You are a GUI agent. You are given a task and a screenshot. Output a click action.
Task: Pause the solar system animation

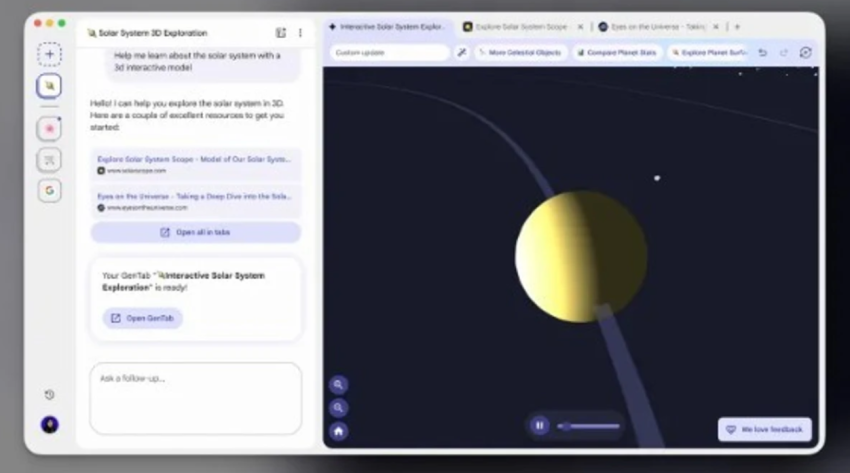(x=539, y=425)
